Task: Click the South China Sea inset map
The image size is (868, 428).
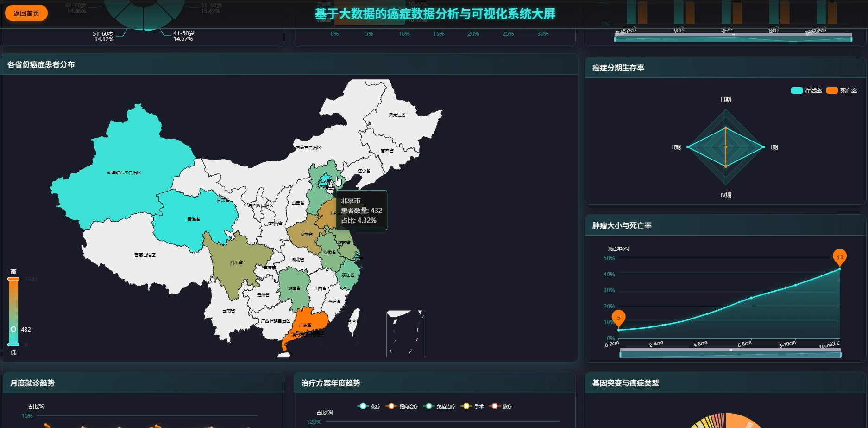Action: tap(406, 333)
